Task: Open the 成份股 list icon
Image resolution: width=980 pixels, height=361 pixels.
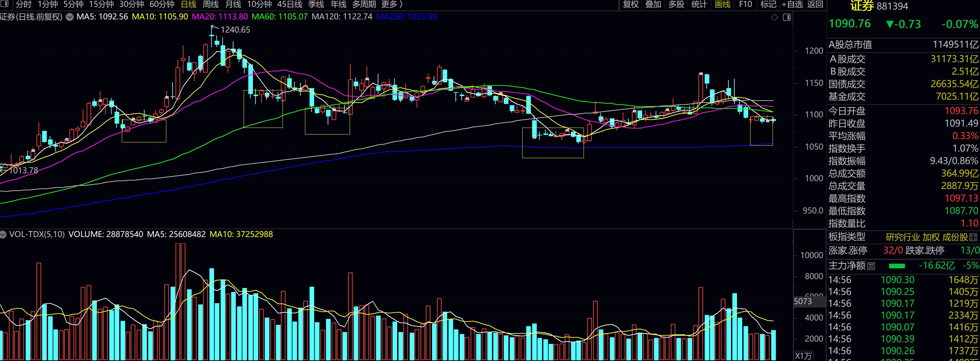Action: [x=973, y=237]
